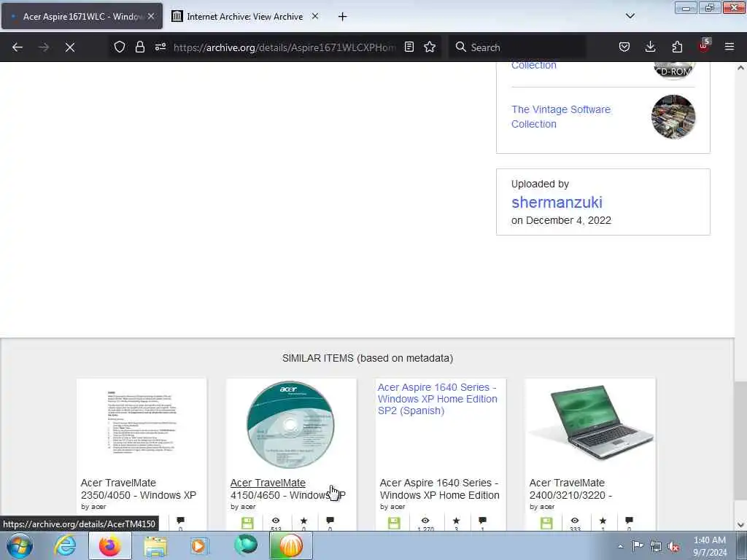List all tabs with the chevron dropdown
The image size is (747, 560).
tap(630, 16)
